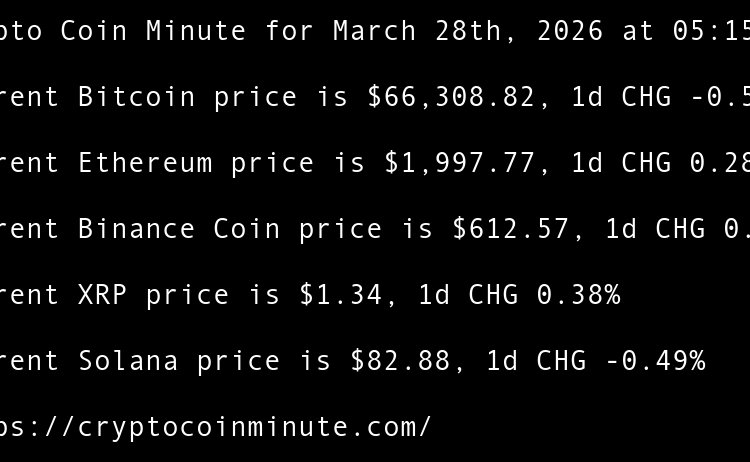Click 1d CHG on the Bitcoin line

pyautogui.click(x=621, y=97)
